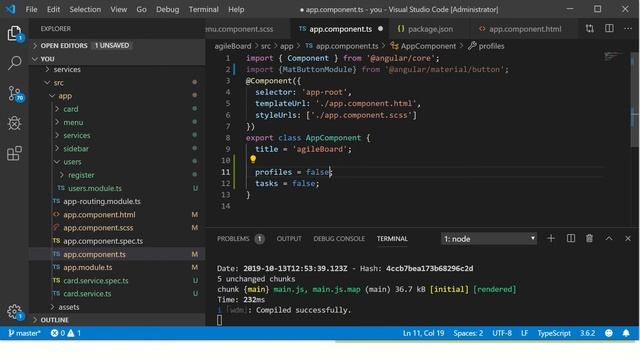Click TypeScript language mode

554,333
